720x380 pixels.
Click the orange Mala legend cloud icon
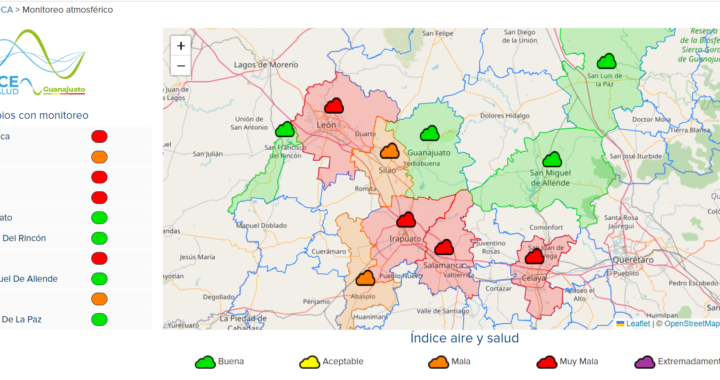pyautogui.click(x=439, y=363)
